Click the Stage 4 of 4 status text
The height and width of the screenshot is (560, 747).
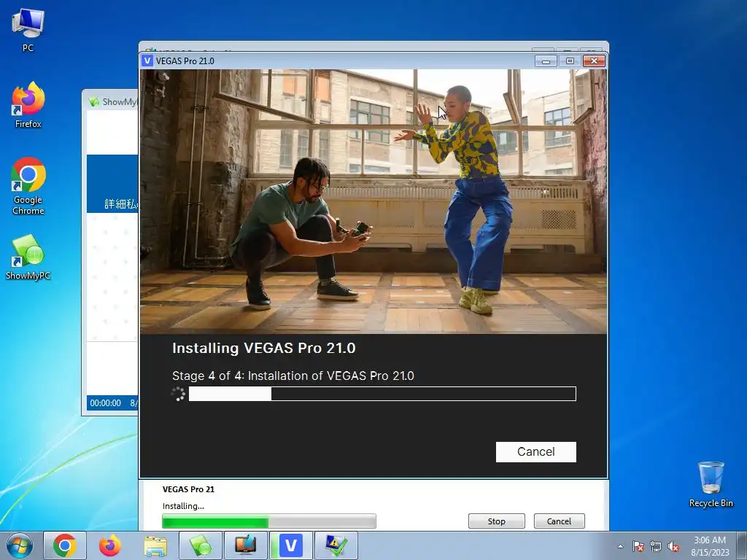293,376
